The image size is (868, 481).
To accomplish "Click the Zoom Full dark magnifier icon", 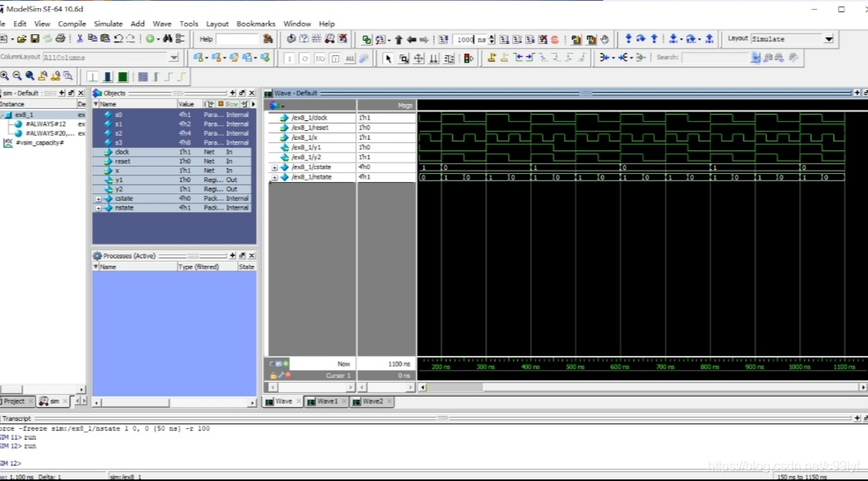I will 30,76.
